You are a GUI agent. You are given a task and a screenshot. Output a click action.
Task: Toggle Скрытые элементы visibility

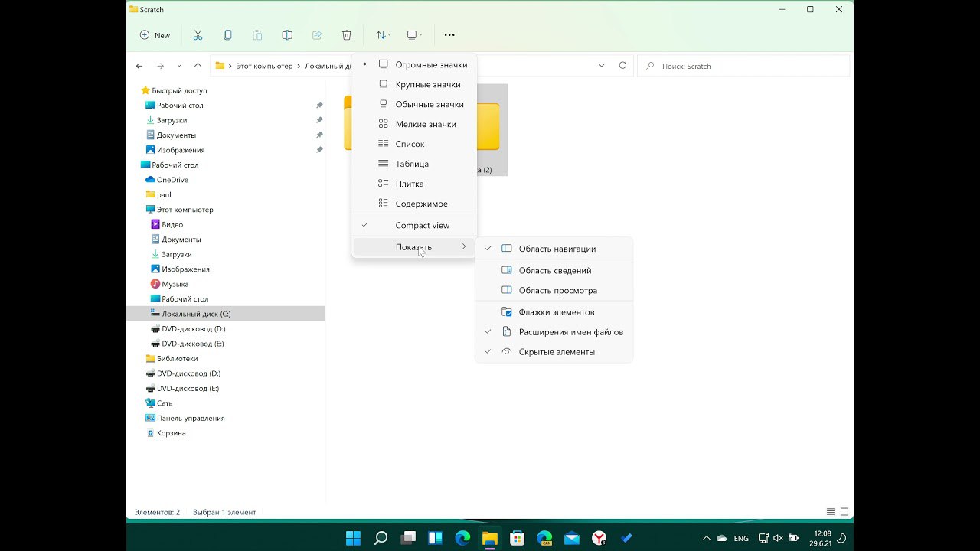point(554,352)
